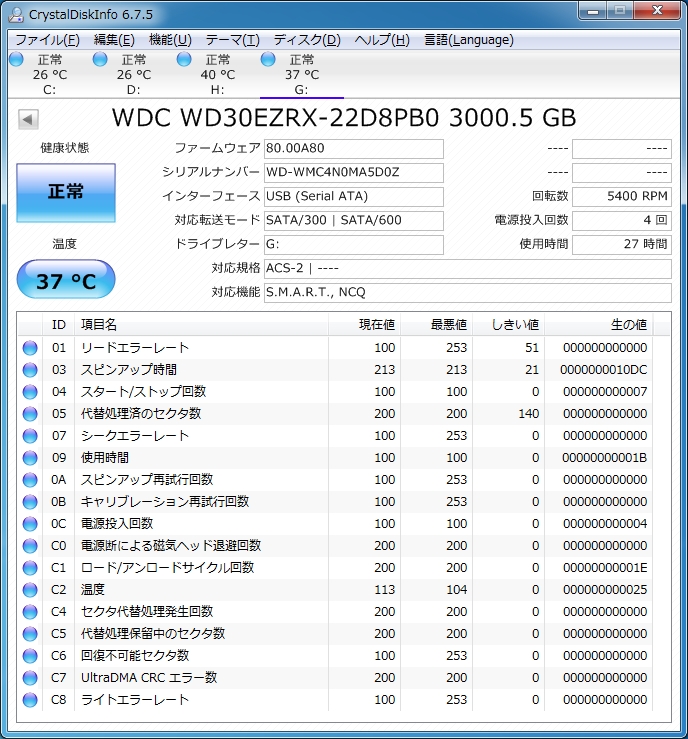Click status orb for 04 スタート/ストップ回数
The width and height of the screenshot is (688, 739).
click(30, 392)
